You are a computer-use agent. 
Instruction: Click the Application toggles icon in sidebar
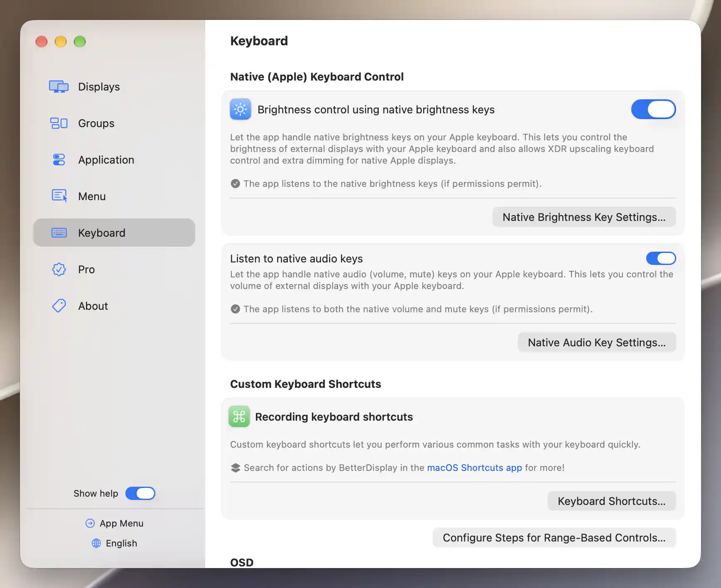(59, 160)
